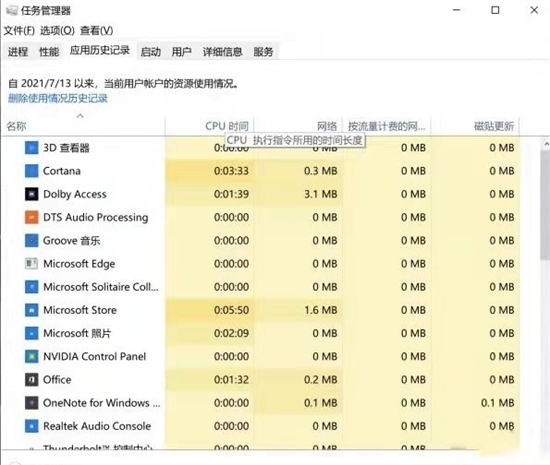Click the Realtek Audio Console name
550x465 pixels.
point(97,426)
